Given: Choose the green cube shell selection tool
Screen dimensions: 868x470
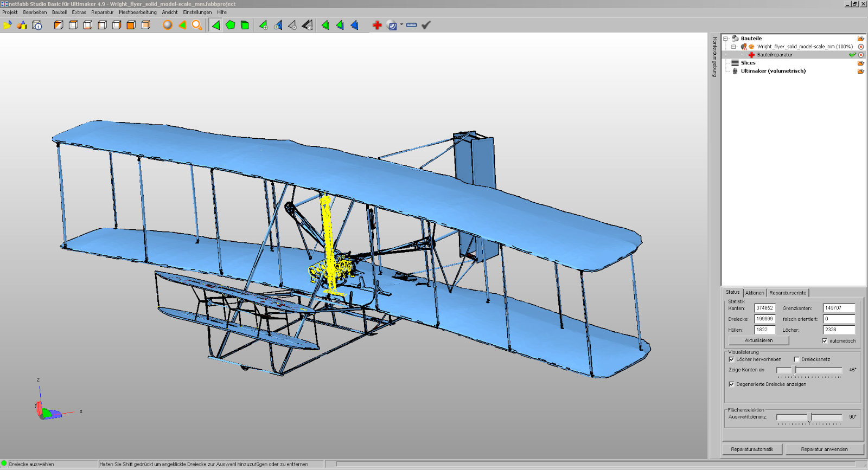Looking at the screenshot, I should click(x=245, y=25).
